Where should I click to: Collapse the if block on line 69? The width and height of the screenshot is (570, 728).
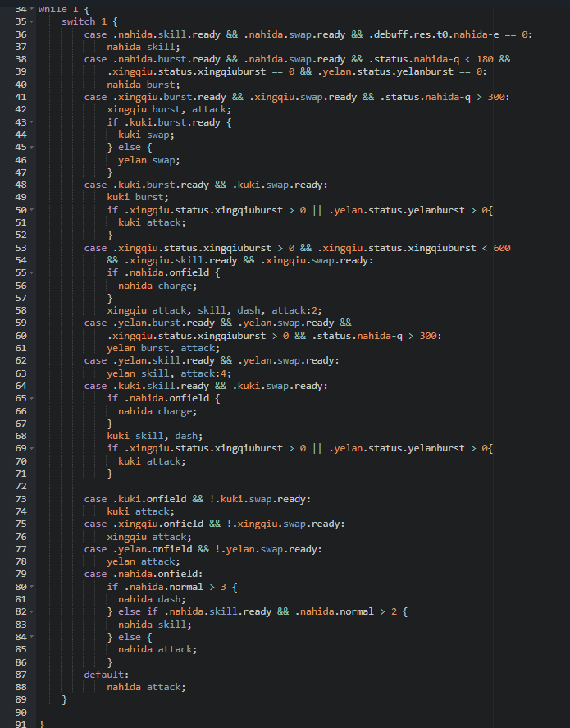point(31,448)
